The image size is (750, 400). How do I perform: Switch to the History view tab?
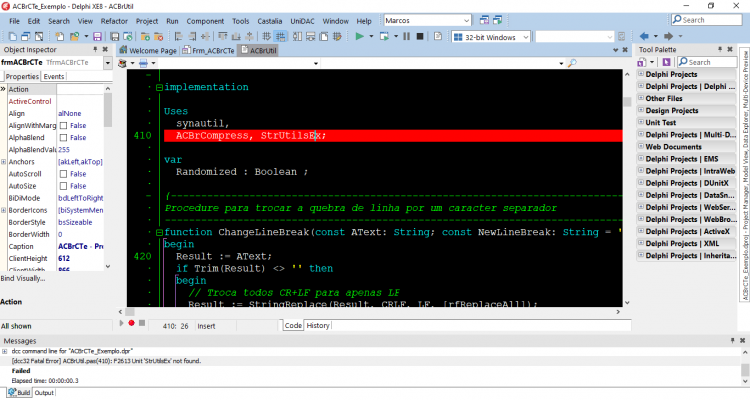(318, 325)
